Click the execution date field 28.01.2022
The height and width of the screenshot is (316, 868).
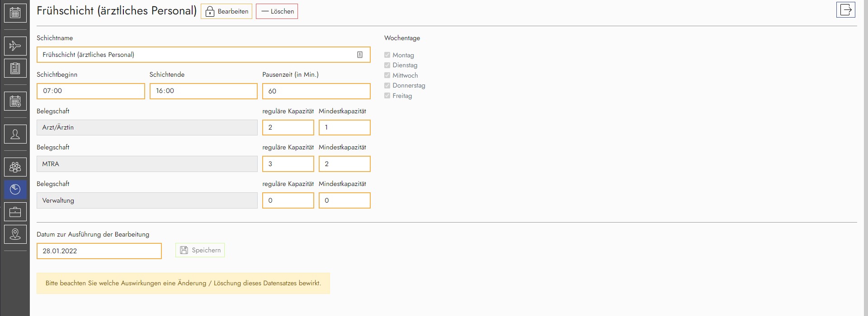99,251
